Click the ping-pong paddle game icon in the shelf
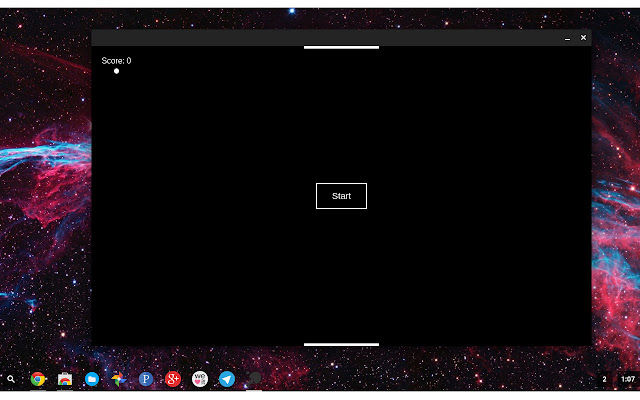 (253, 379)
